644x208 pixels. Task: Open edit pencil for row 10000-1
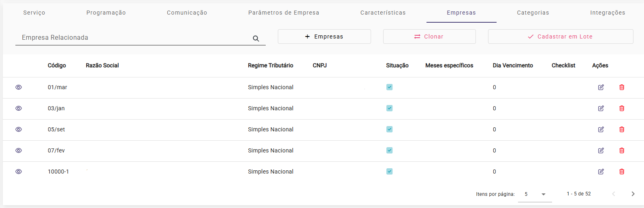click(601, 172)
